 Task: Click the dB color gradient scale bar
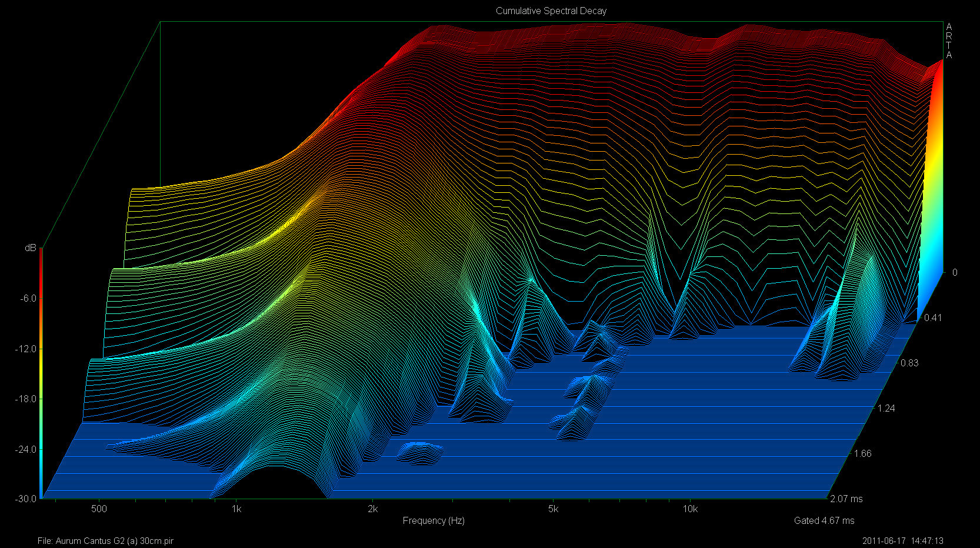(x=41, y=373)
